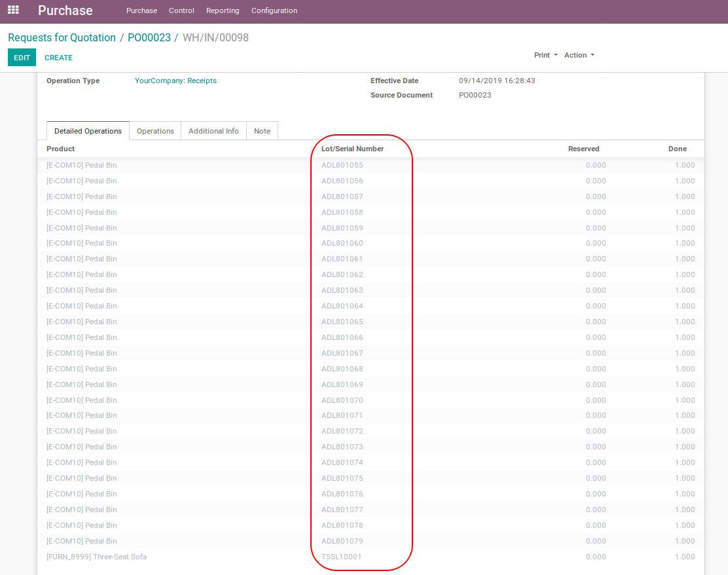Image resolution: width=728 pixels, height=575 pixels.
Task: Open the Control menu
Action: click(x=181, y=10)
